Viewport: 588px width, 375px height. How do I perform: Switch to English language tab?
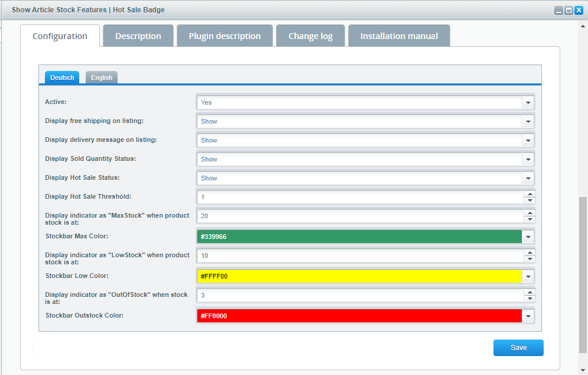point(102,77)
